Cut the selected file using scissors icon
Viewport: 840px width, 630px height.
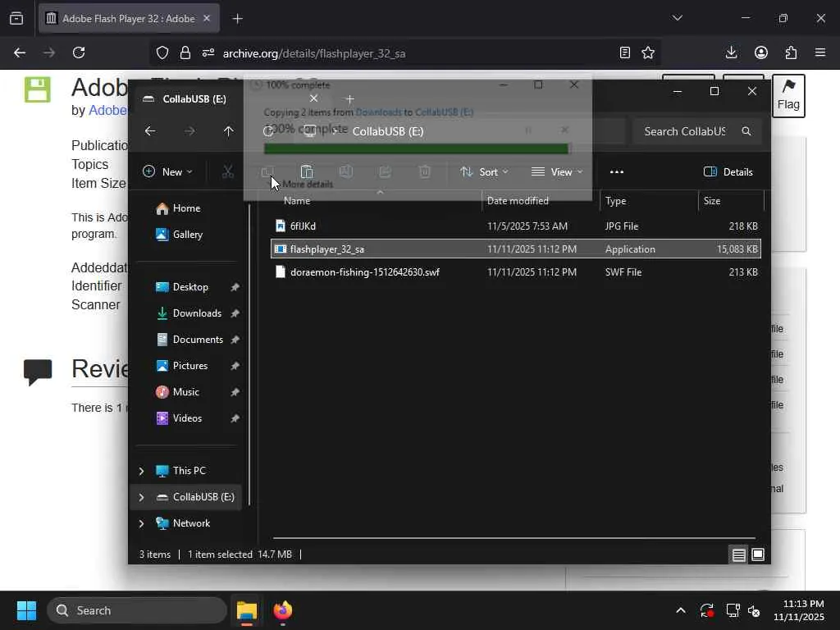228,172
